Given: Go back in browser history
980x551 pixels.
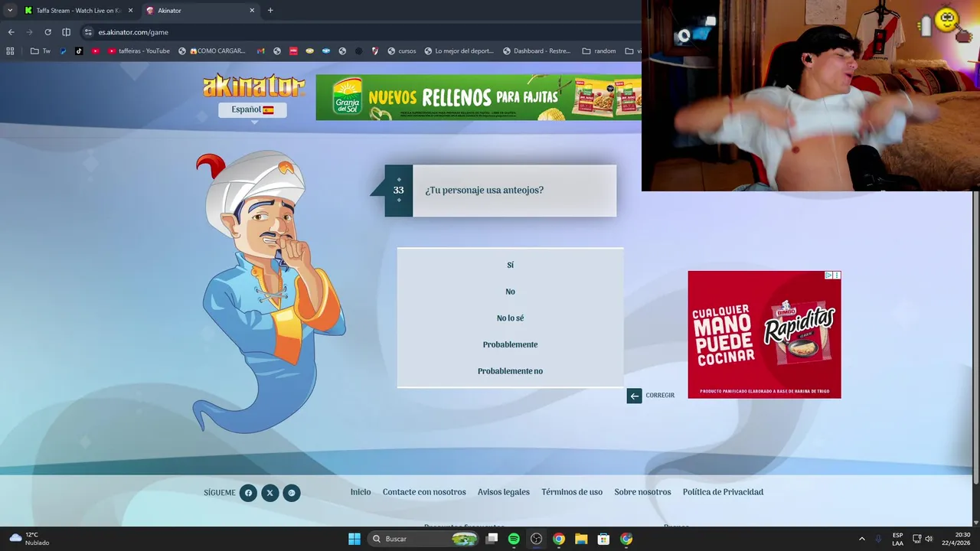Looking at the screenshot, I should click(11, 32).
